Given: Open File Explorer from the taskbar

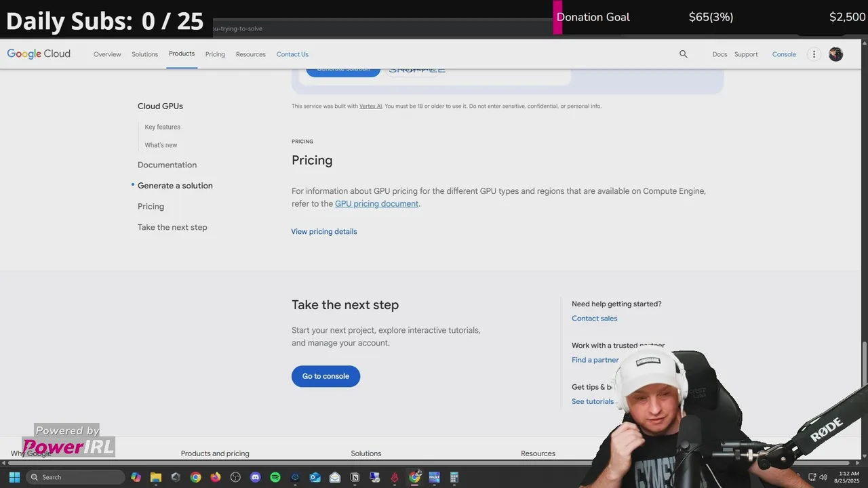Looking at the screenshot, I should tap(156, 477).
